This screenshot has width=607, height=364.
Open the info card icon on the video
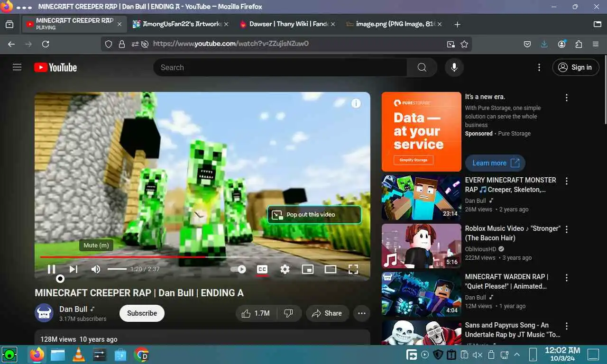[x=356, y=103]
